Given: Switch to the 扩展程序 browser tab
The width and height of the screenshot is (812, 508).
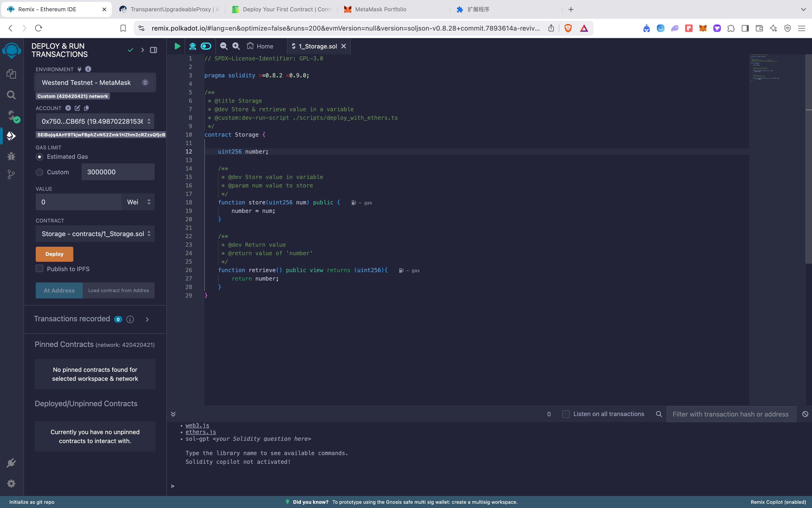Looking at the screenshot, I should [507, 9].
